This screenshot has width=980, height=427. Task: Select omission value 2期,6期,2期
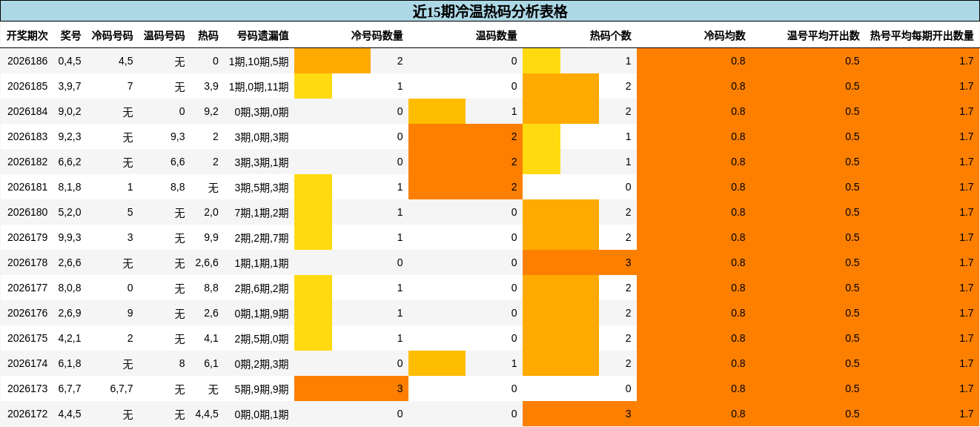[262, 288]
